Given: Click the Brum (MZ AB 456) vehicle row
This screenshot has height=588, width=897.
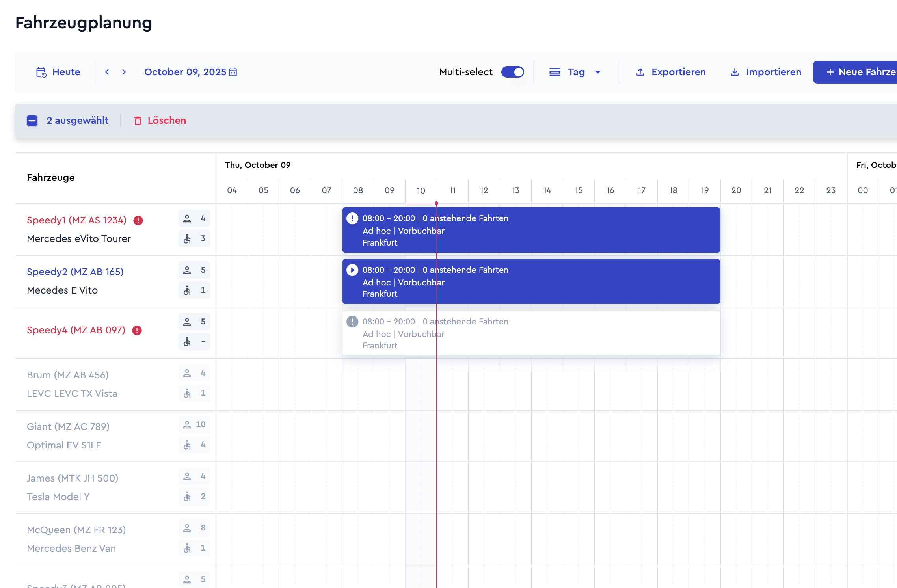Looking at the screenshot, I should pyautogui.click(x=115, y=385).
